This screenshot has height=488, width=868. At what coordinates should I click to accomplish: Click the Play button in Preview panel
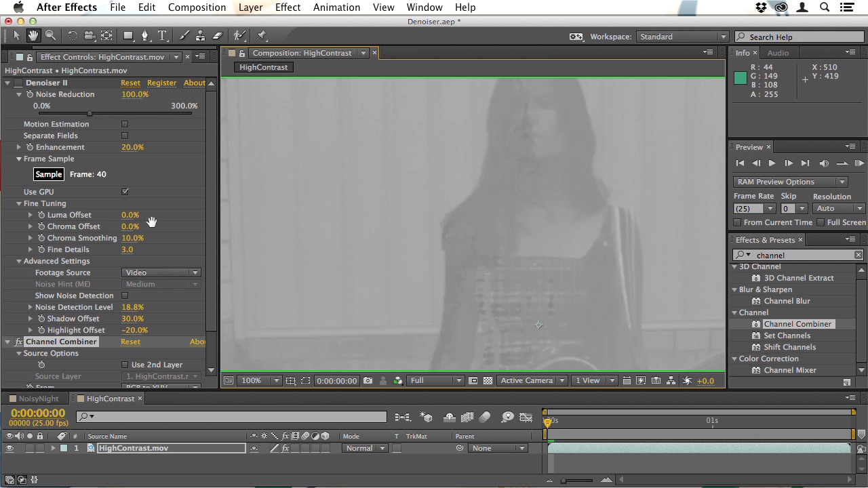pos(772,163)
